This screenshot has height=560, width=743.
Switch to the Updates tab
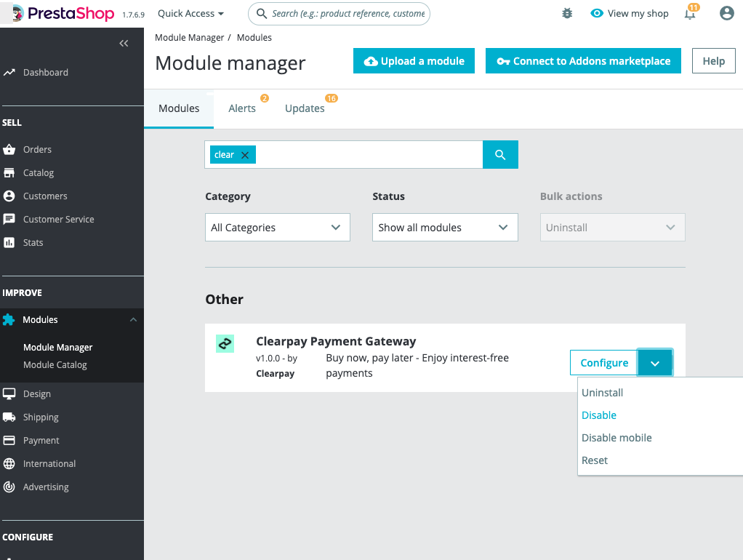tap(305, 108)
